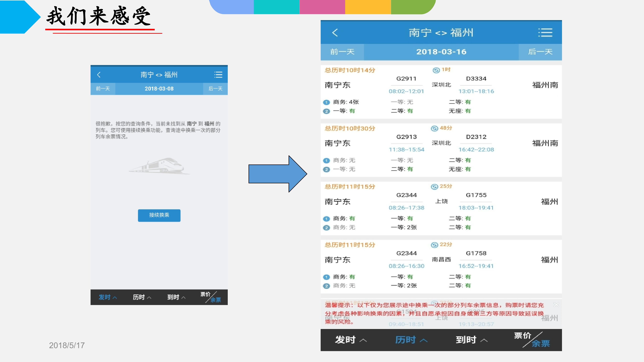644x362 pixels.
Task: Open the list menu icon in the right phone
Action: pos(545,33)
